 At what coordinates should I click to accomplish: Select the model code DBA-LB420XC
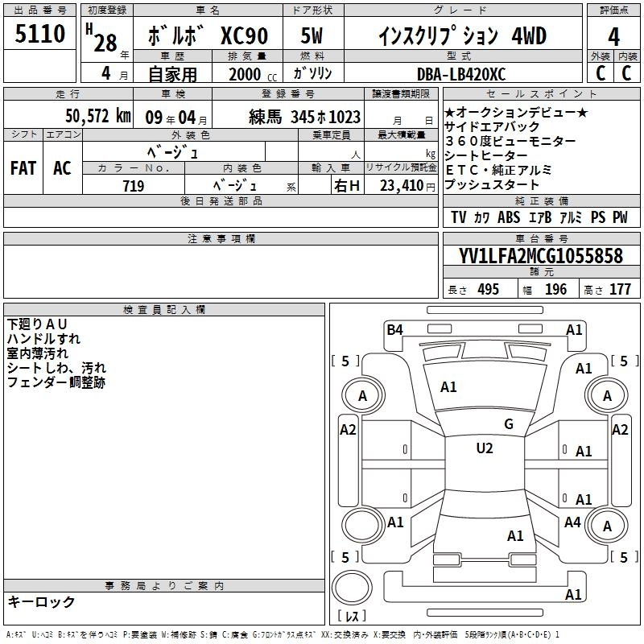(x=461, y=73)
